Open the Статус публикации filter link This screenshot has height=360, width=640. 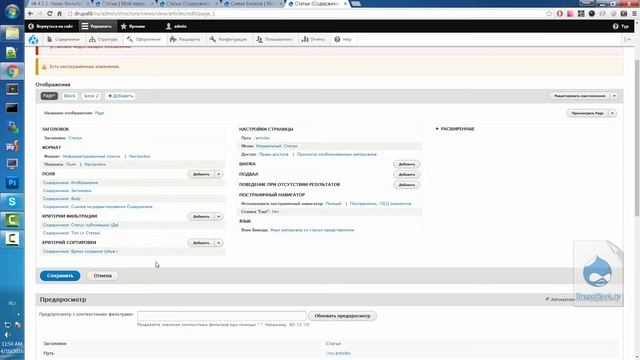(81, 225)
